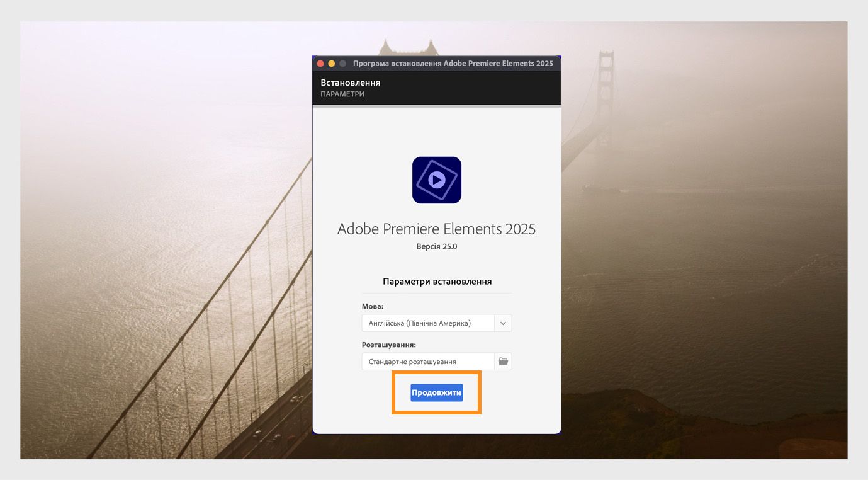This screenshot has width=868, height=480.
Task: Click the Розташування: field label
Action: 389,345
